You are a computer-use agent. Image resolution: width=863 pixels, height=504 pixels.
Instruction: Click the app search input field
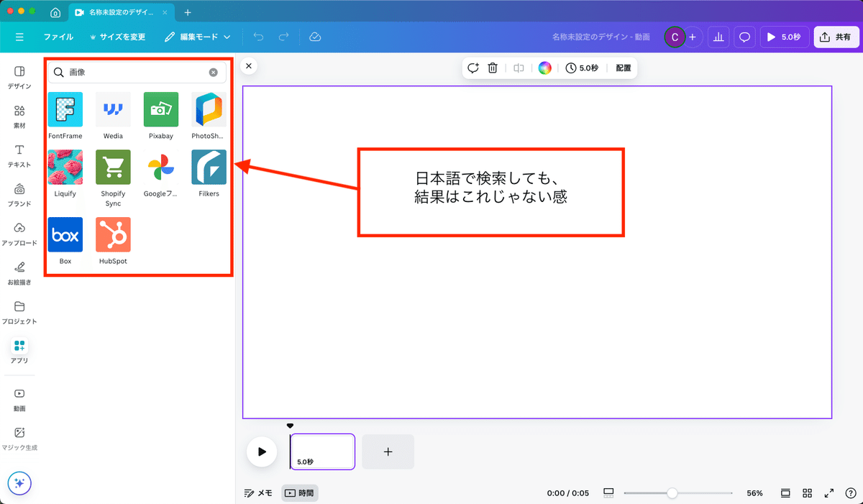[137, 72]
